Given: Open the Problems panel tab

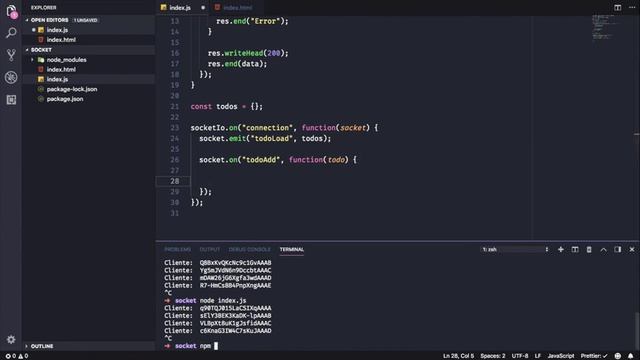Looking at the screenshot, I should 178,249.
